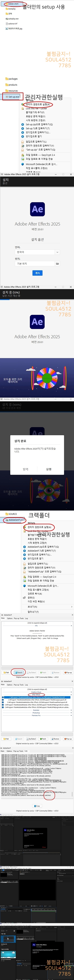Open the installer language dropdown showing 한국어
The image size is (74, 980).
coord(37,252)
